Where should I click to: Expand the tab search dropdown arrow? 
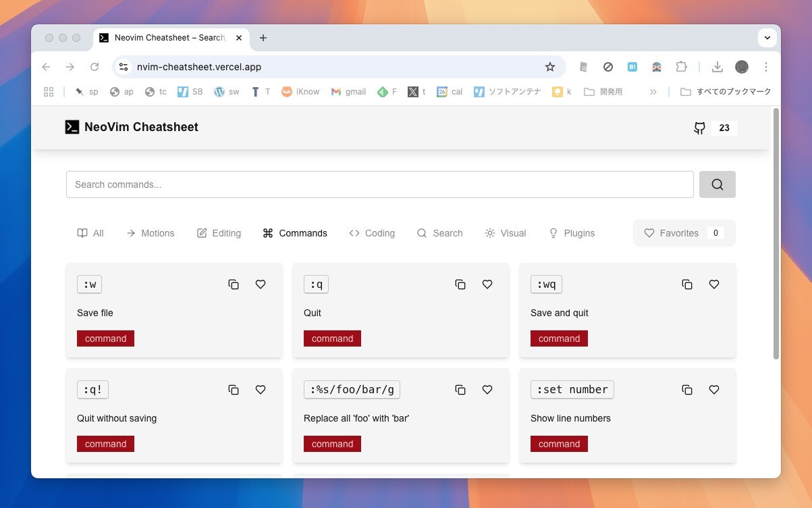(x=767, y=38)
